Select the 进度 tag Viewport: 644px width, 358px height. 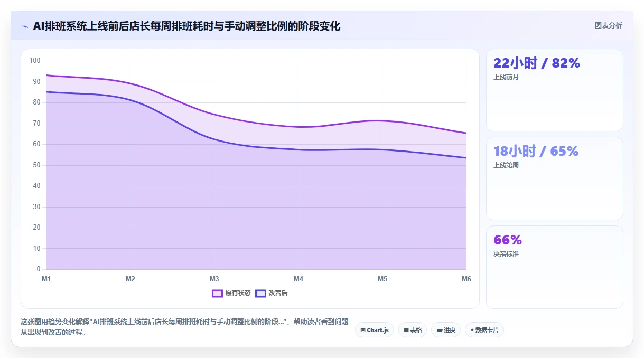(x=446, y=330)
